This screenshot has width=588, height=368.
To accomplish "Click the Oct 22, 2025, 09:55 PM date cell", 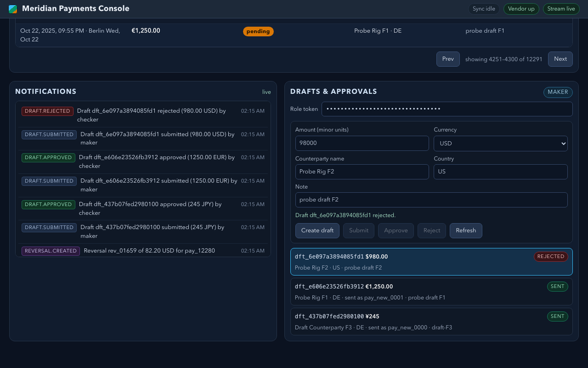I will click(x=70, y=35).
